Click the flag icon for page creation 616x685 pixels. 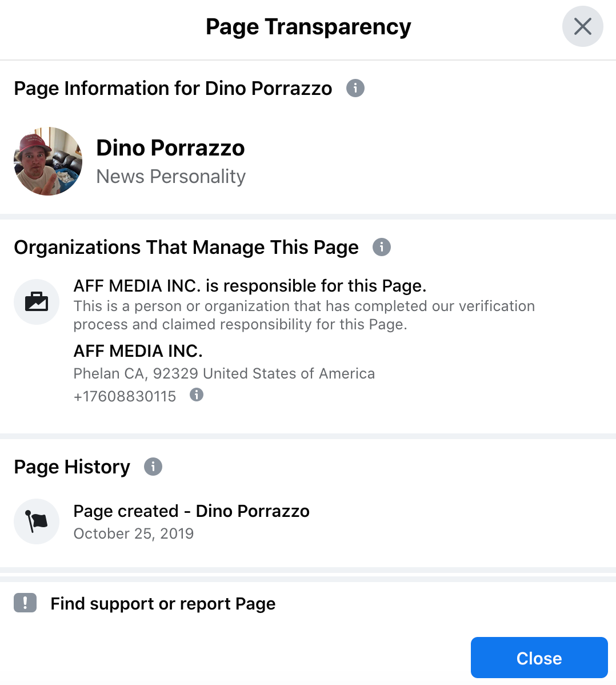37,521
